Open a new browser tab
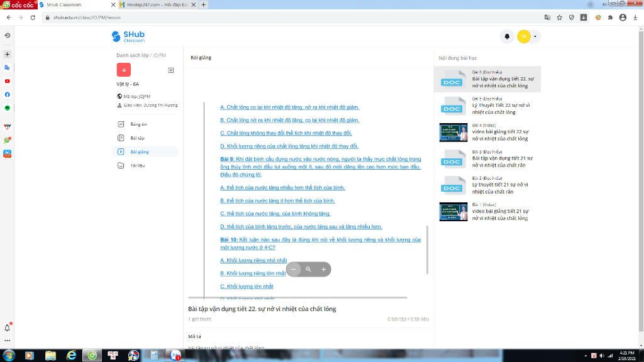This screenshot has width=644, height=362. click(x=203, y=5)
